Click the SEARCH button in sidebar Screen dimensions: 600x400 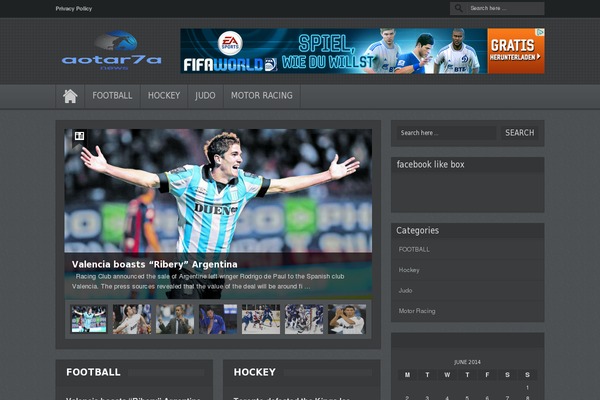520,133
